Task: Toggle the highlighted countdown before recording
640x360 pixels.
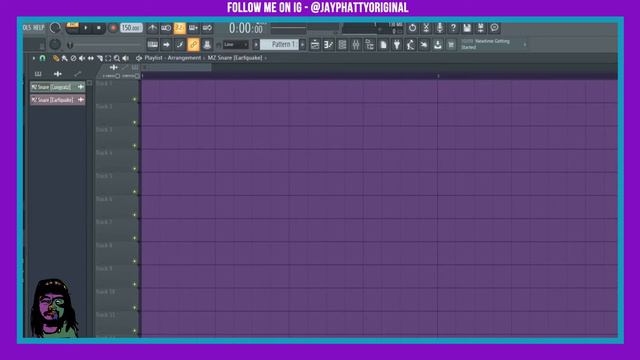Action: pos(180,28)
